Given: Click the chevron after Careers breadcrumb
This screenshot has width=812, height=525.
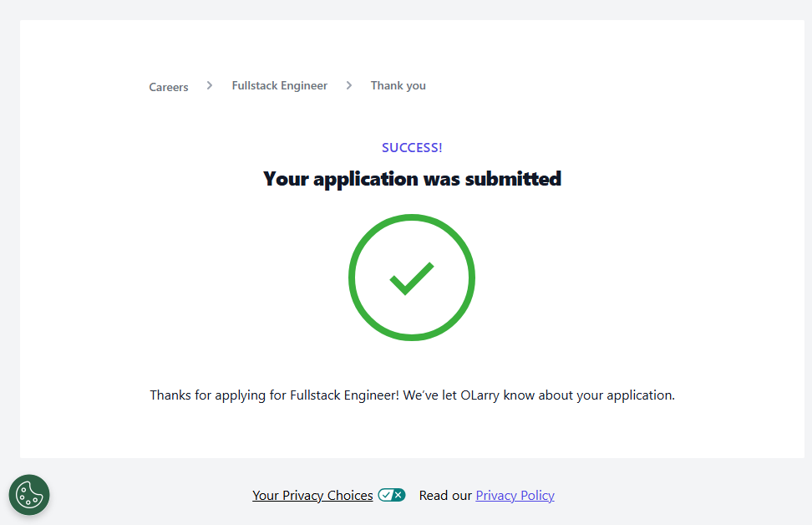Looking at the screenshot, I should (x=210, y=85).
